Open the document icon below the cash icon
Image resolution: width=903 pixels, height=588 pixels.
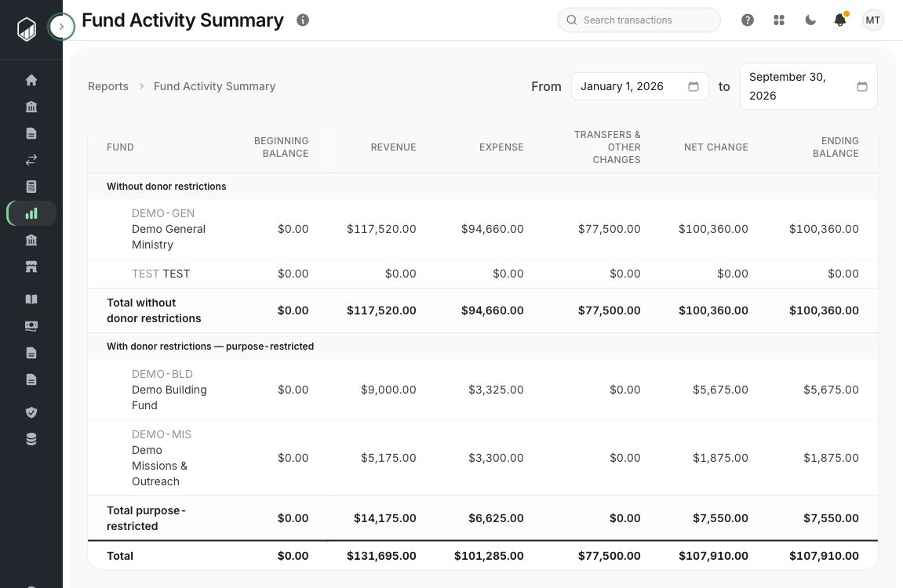[31, 353]
